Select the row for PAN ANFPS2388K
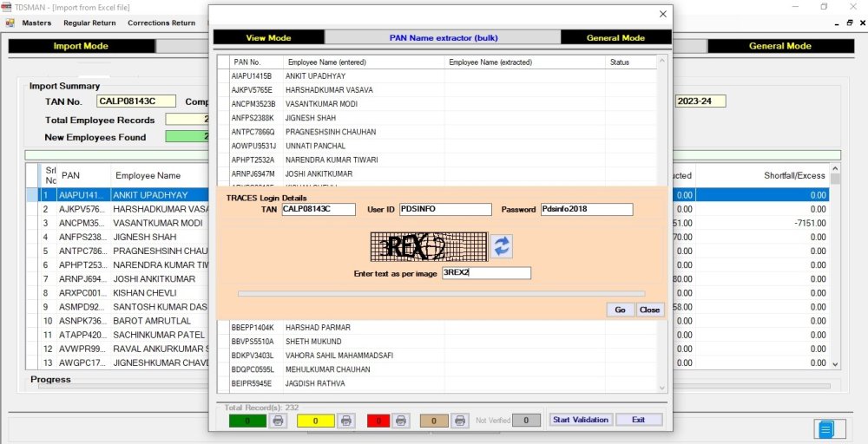The width and height of the screenshot is (868, 444). pos(437,118)
